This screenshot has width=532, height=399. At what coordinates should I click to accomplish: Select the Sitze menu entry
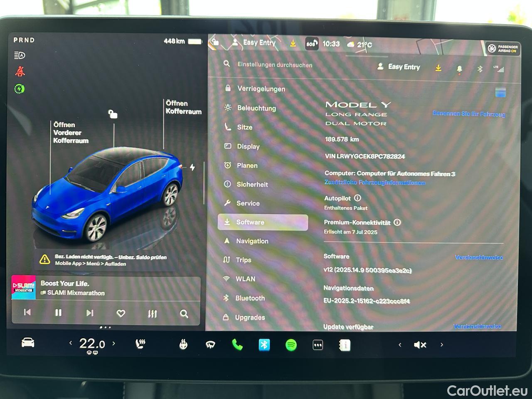tap(239, 127)
